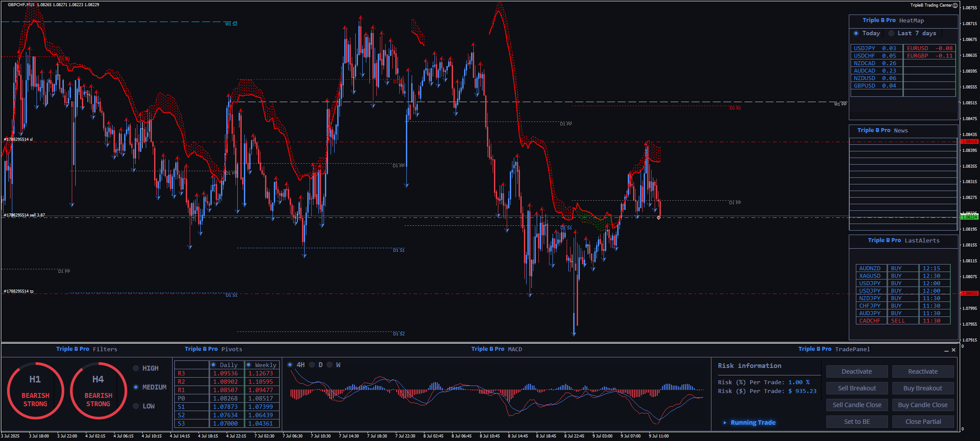Click the H1 bearish strong gauge
980x441 pixels.
pyautogui.click(x=35, y=390)
